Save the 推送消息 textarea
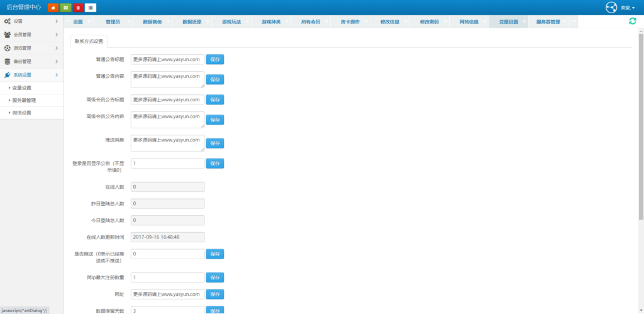 (215, 143)
